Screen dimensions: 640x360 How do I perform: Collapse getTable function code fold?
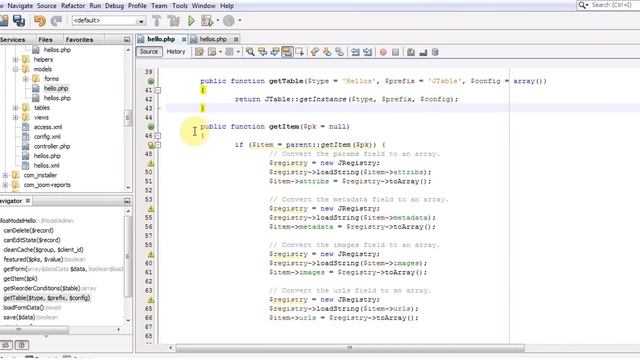158,90
